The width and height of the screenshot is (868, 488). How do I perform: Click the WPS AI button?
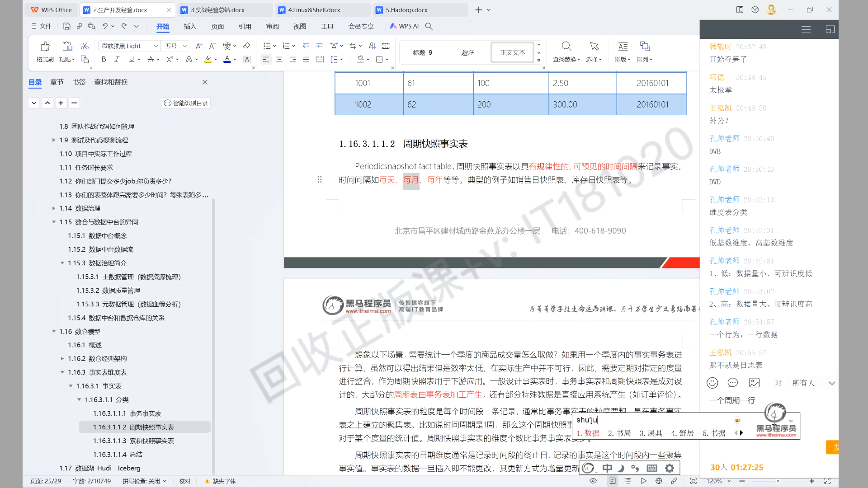click(x=404, y=26)
